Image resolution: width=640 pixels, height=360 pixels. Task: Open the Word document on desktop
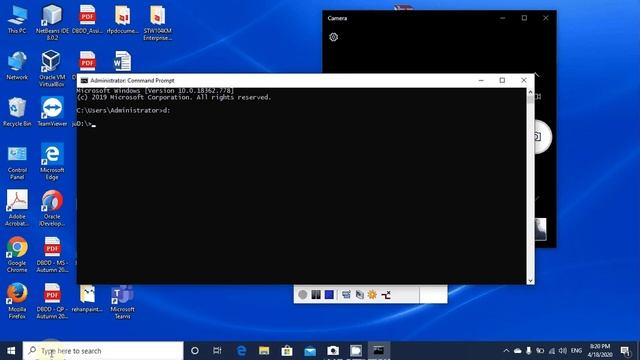[x=122, y=61]
